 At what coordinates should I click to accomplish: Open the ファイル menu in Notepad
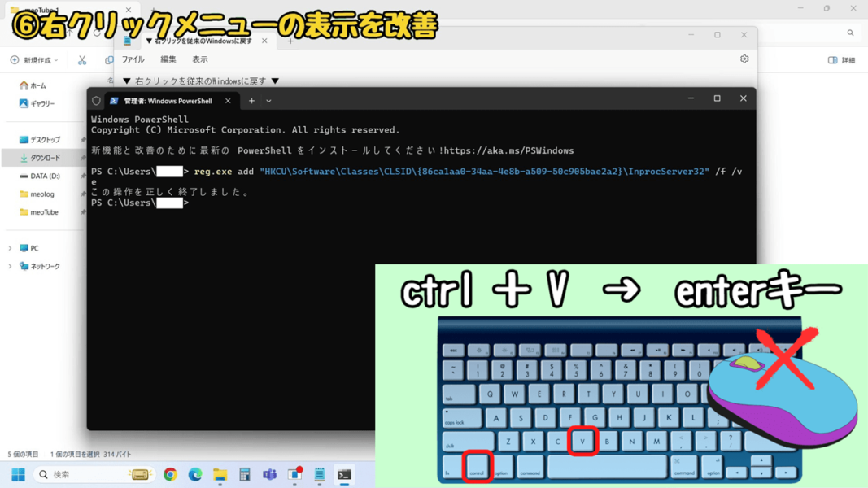pos(135,58)
